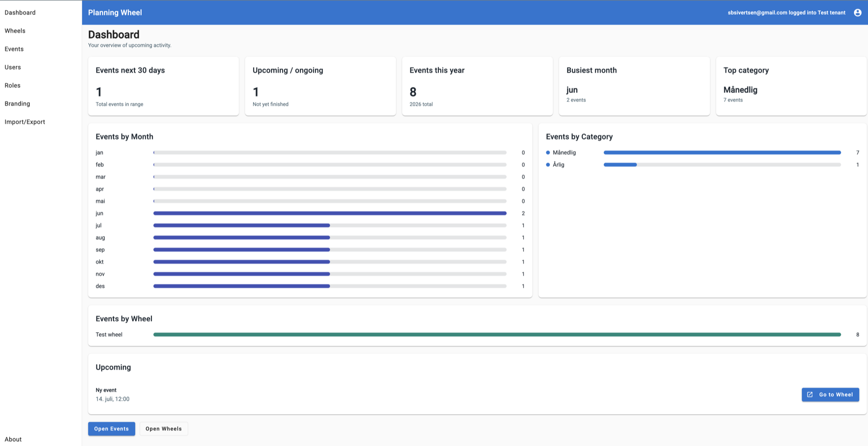Click the Ny event upcoming entry
Viewport: 868px width, 446px height.
coord(106,390)
